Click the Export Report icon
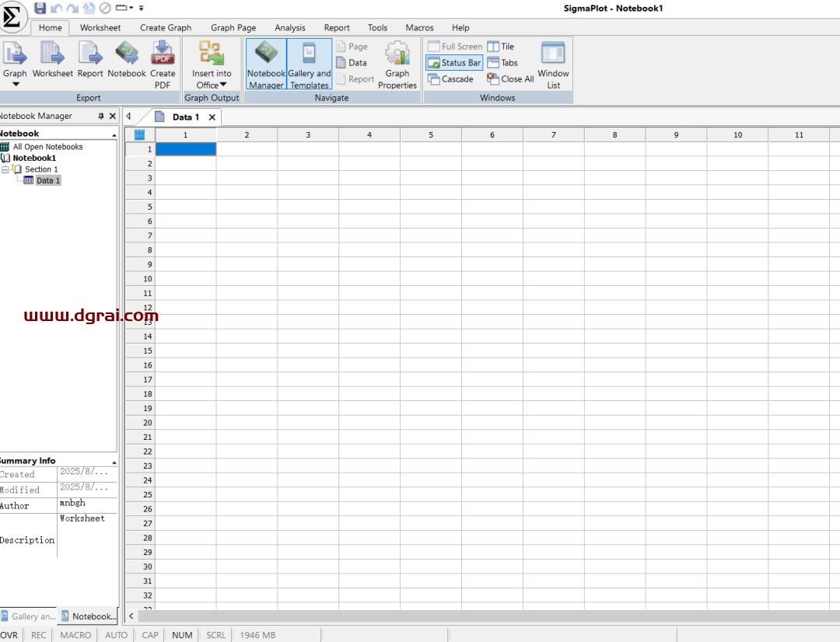This screenshot has width=840, height=642. point(90,54)
